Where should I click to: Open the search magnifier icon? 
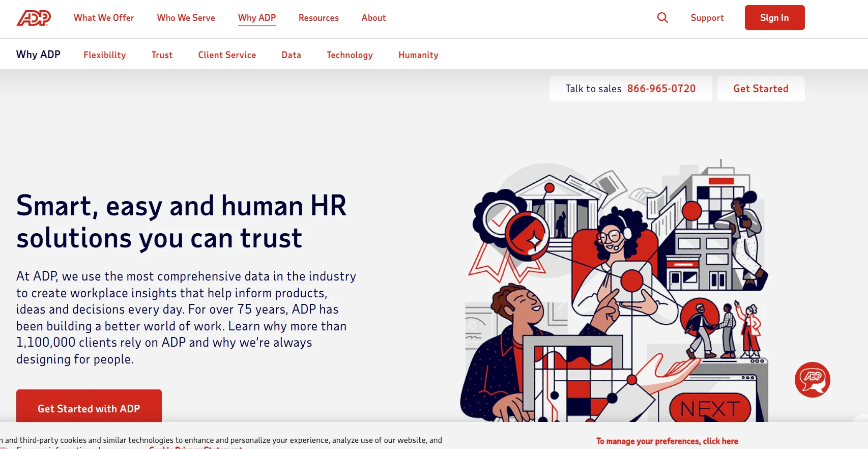coord(662,18)
